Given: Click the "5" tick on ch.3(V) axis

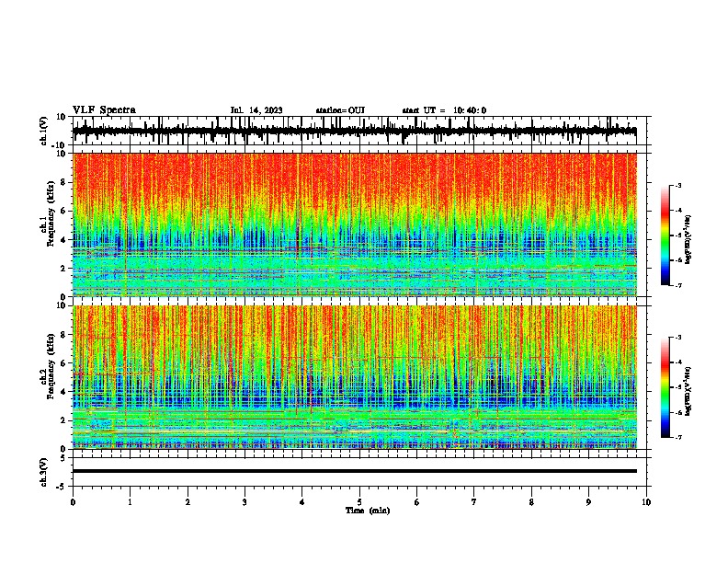Looking at the screenshot, I should coord(63,458).
